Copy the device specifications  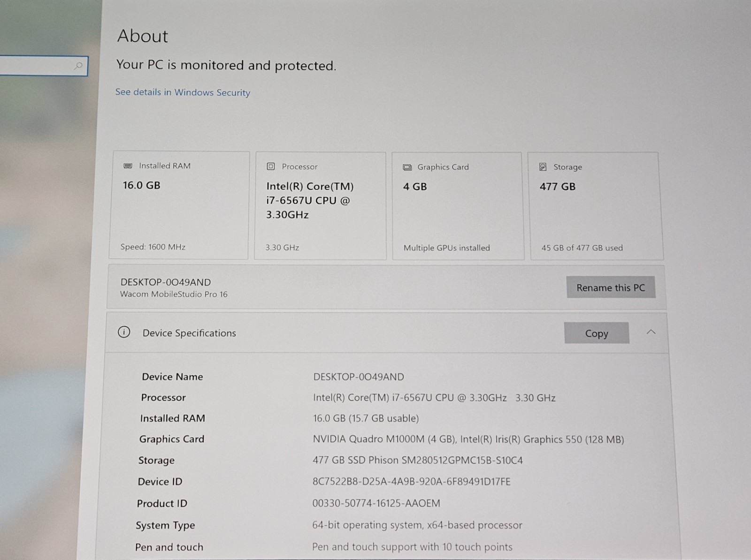tap(597, 333)
